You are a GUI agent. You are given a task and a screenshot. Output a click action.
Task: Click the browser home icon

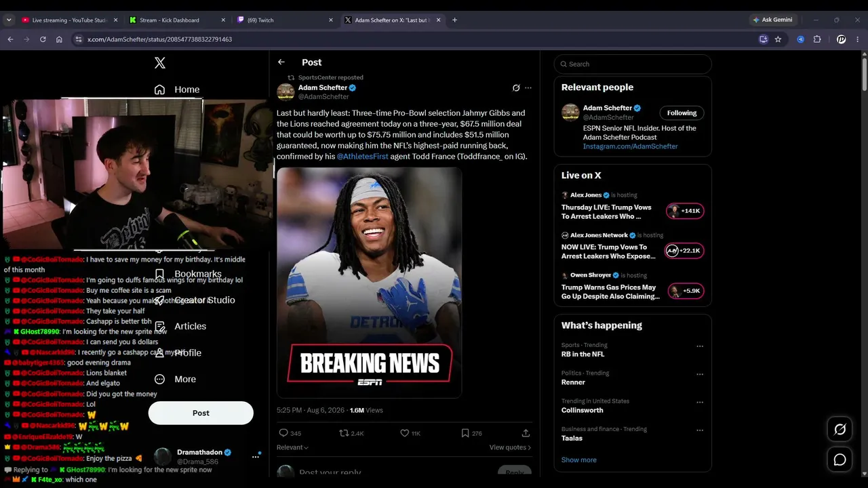[x=59, y=39]
